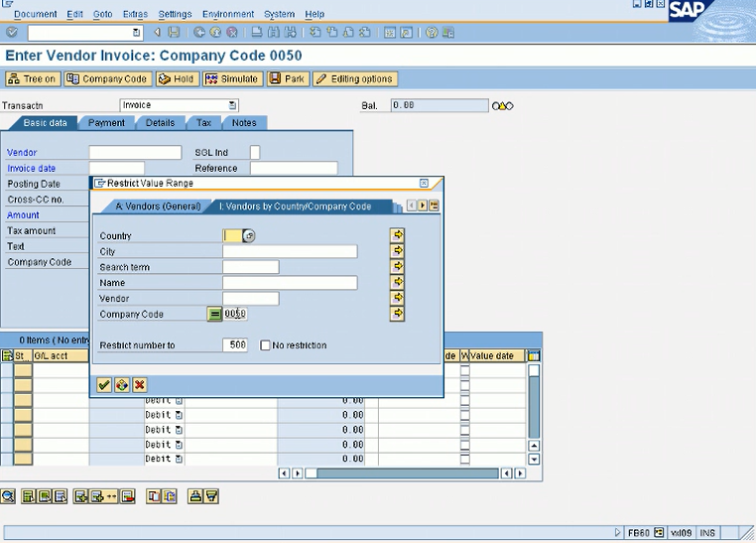Viewport: 756px width, 543px height.
Task: Switch to the Tax tab
Action: pos(204,123)
